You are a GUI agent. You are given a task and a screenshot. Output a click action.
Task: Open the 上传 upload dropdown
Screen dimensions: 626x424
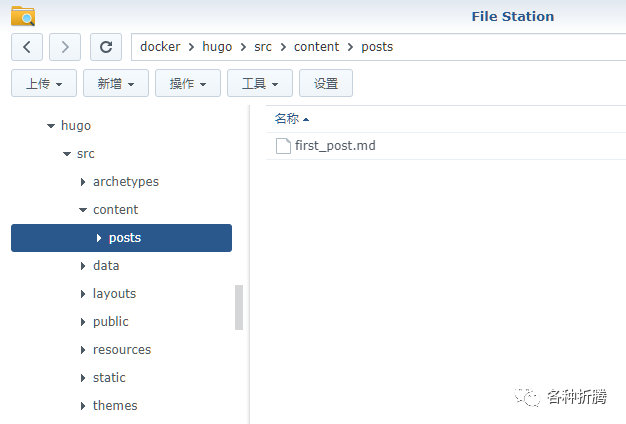tap(44, 84)
